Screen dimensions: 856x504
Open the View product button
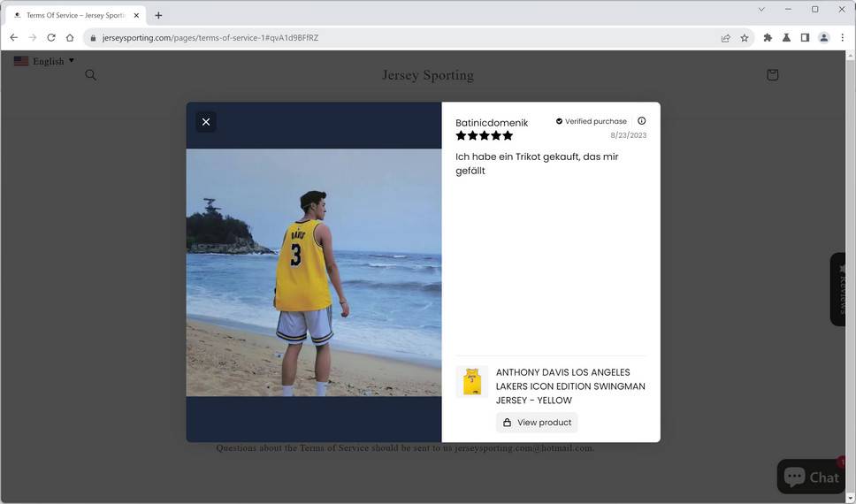pyautogui.click(x=537, y=423)
